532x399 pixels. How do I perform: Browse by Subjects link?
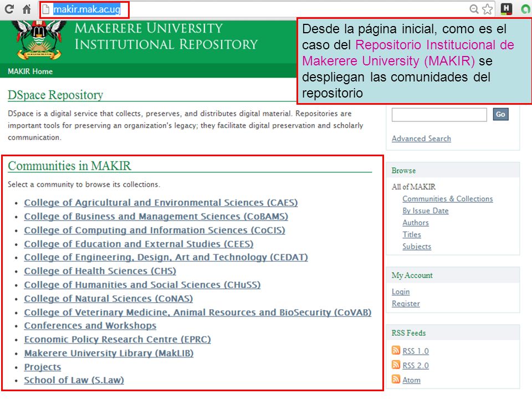417,246
